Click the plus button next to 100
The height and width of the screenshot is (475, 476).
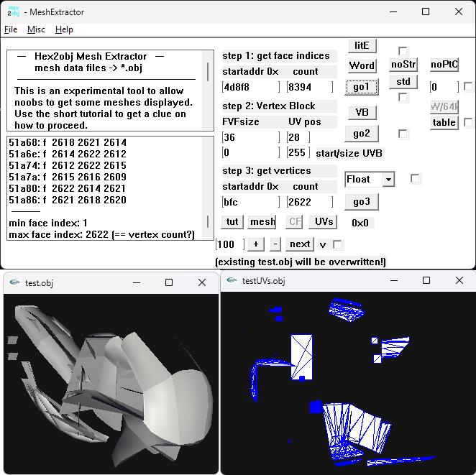tap(256, 244)
